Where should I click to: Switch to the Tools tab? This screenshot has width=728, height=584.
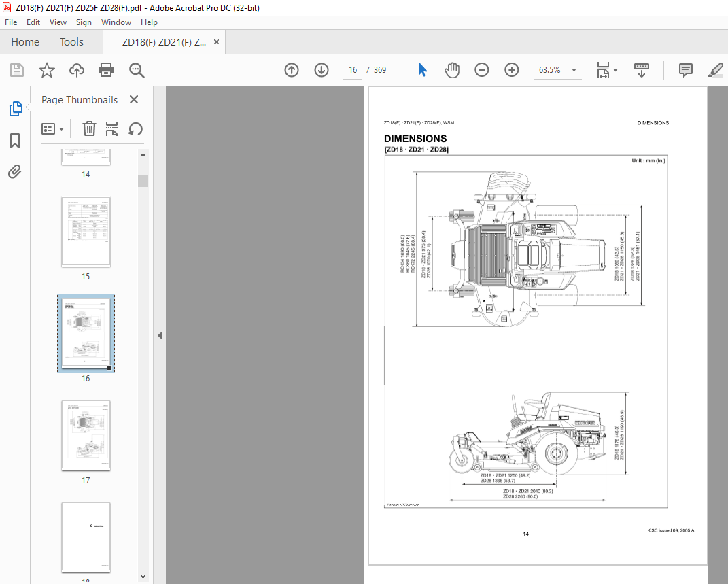[71, 41]
